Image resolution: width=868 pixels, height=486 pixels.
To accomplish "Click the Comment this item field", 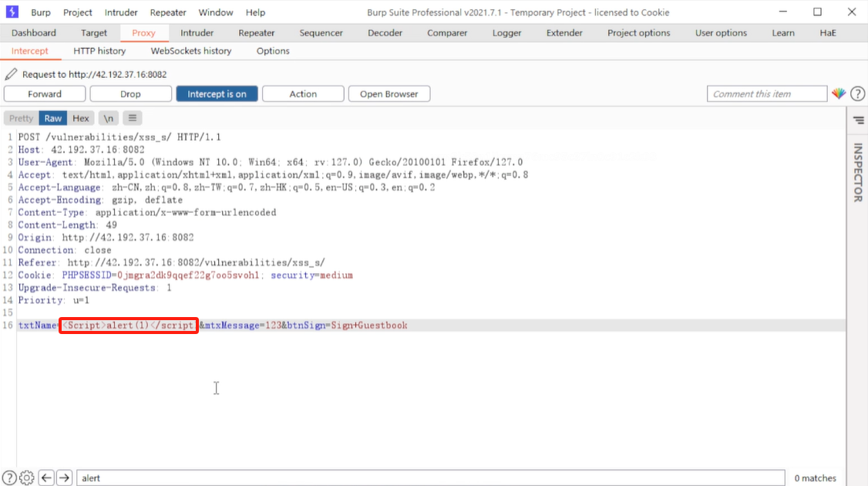I will point(766,94).
